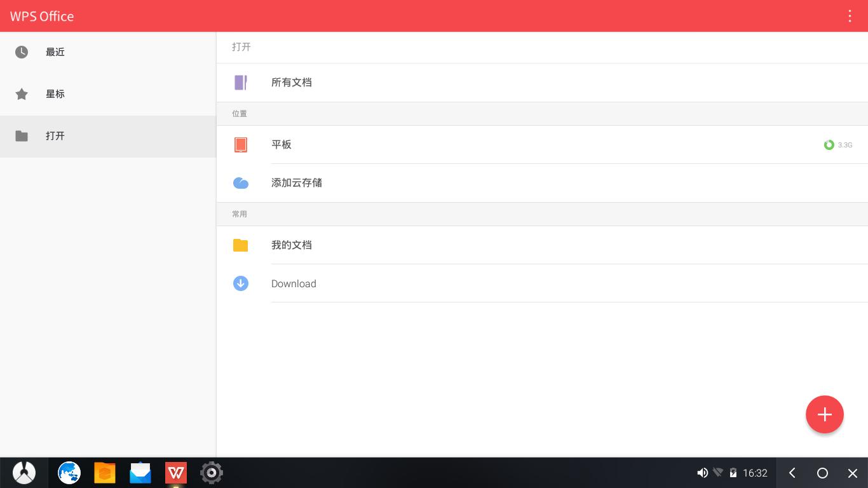Image resolution: width=868 pixels, height=488 pixels.
Task: Click the green storage usage ring
Action: tap(829, 145)
